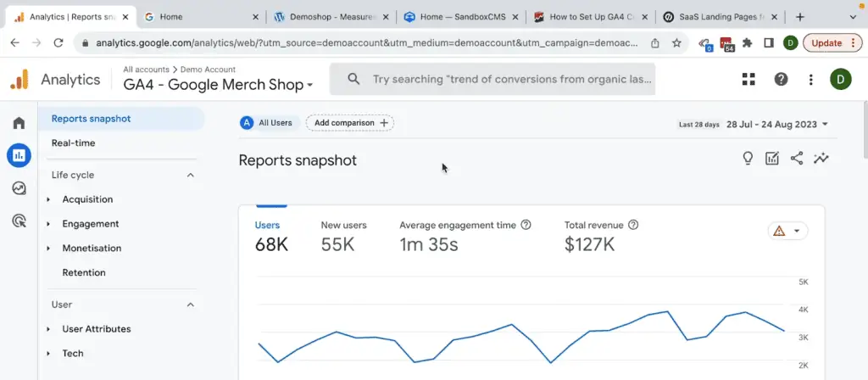Collapse the User section

190,305
